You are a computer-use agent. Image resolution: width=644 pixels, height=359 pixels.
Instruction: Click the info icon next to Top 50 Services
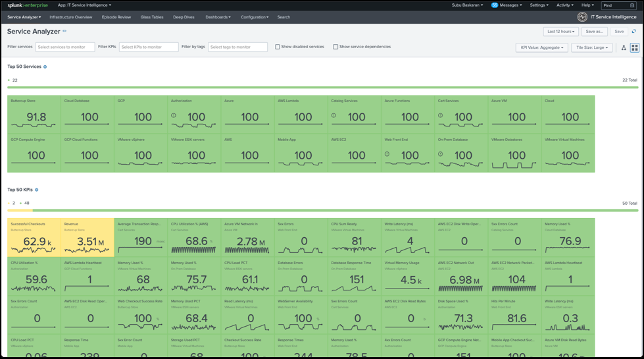coord(45,67)
